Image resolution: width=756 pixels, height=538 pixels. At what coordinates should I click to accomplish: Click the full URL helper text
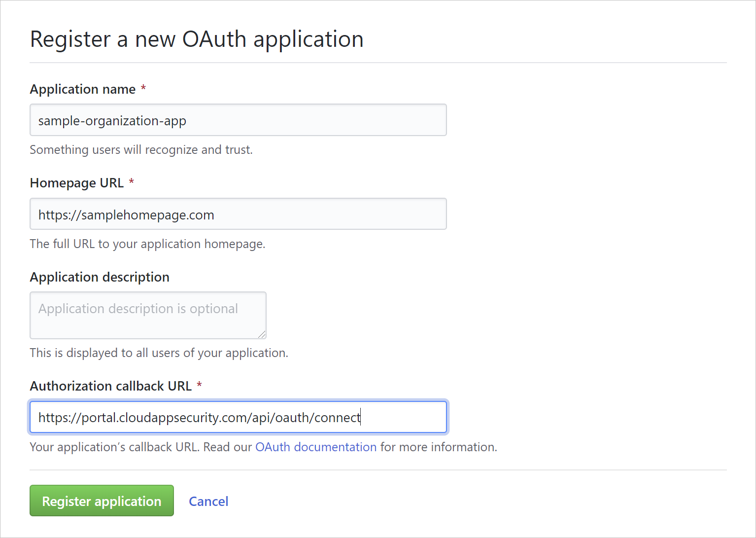147,244
